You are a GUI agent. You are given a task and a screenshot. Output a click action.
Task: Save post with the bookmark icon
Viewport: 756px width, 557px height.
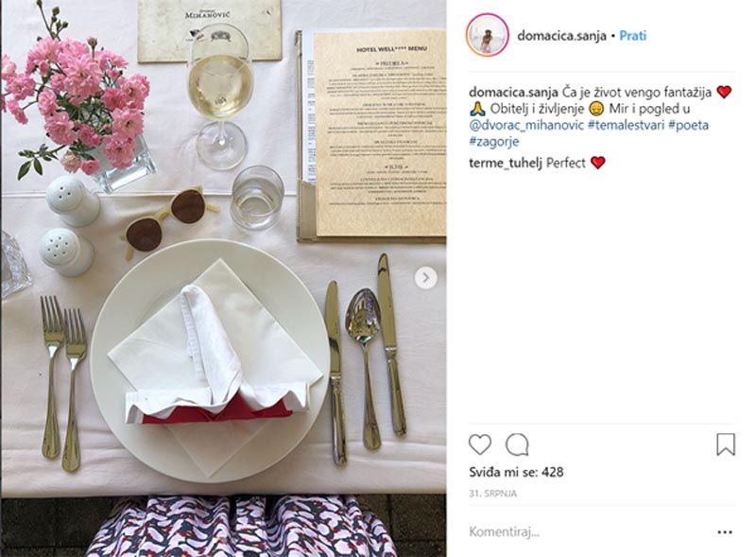click(726, 444)
